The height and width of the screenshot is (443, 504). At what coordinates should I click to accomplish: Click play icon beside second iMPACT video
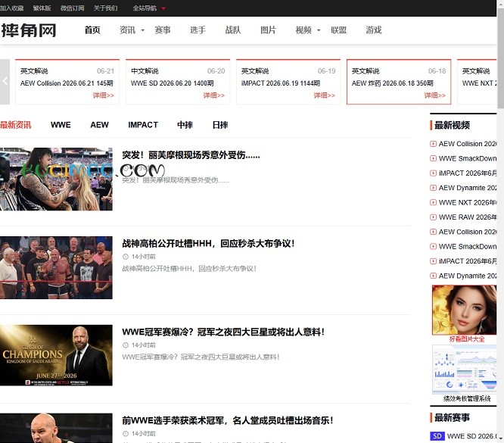[434, 261]
